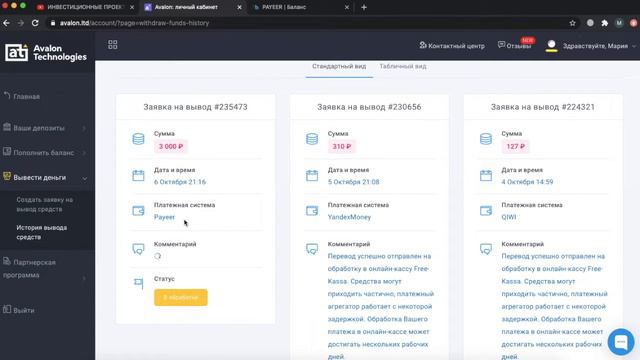Click the comment icon in request #224321
640x360 pixels.
pos(486,249)
